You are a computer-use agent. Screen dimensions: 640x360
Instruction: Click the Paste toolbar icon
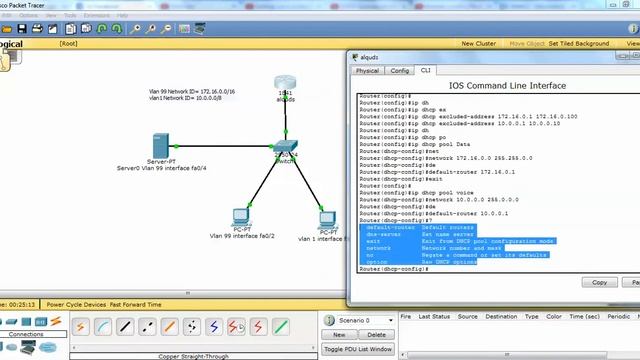[x=86, y=29]
